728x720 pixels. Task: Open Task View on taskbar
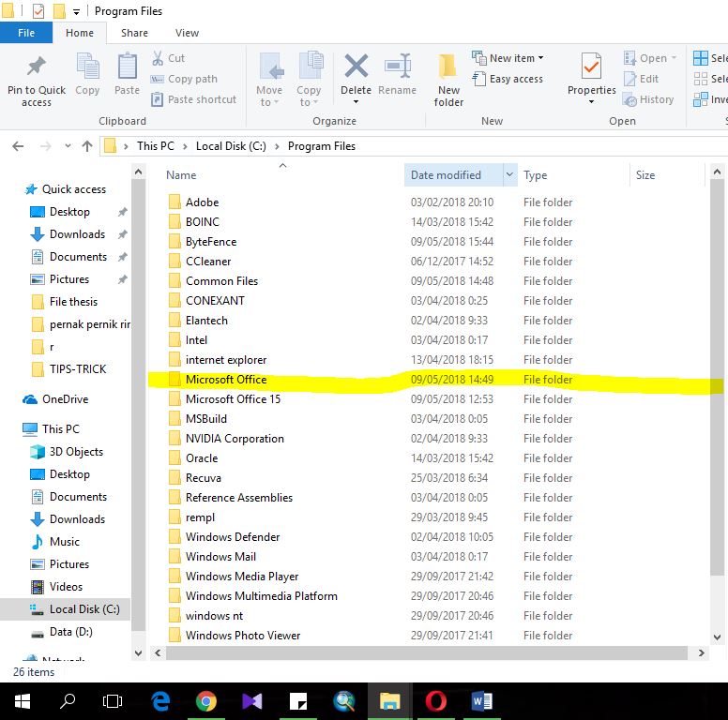coord(113,701)
